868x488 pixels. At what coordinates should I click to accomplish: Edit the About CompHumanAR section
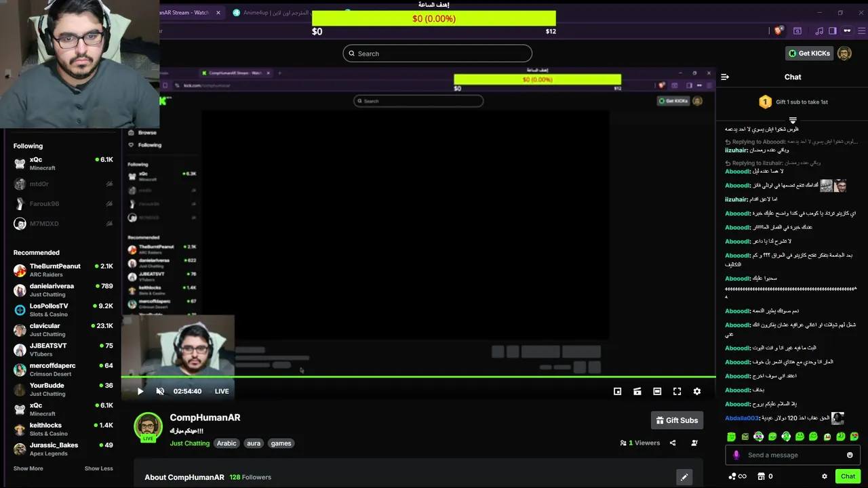(x=684, y=477)
